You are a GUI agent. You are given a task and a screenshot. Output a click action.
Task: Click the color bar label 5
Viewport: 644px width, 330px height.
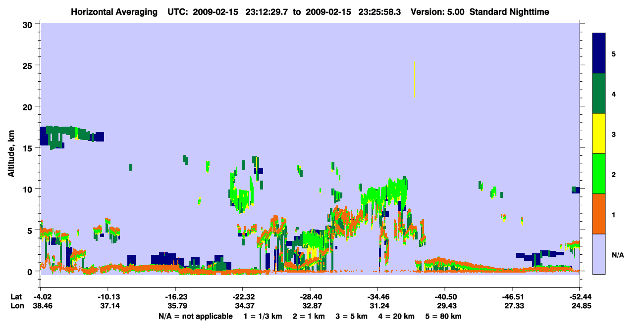(614, 54)
